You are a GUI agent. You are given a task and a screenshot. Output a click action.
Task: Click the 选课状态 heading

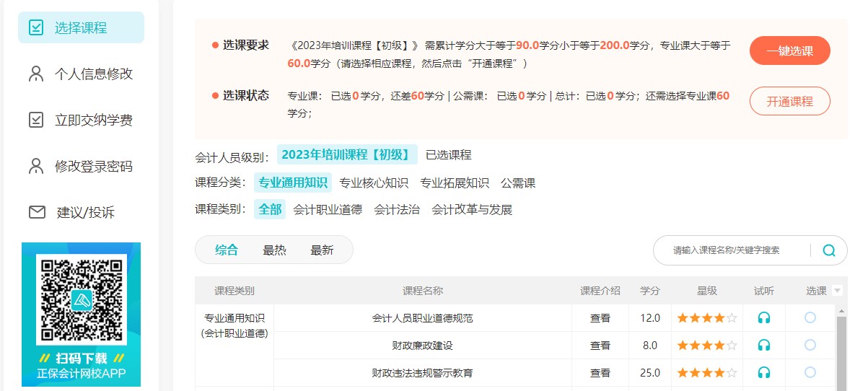pos(245,95)
